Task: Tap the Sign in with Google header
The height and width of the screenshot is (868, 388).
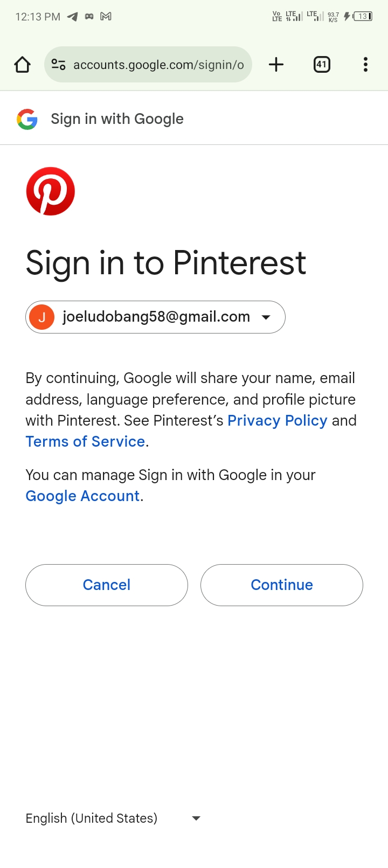Action: pos(117,119)
